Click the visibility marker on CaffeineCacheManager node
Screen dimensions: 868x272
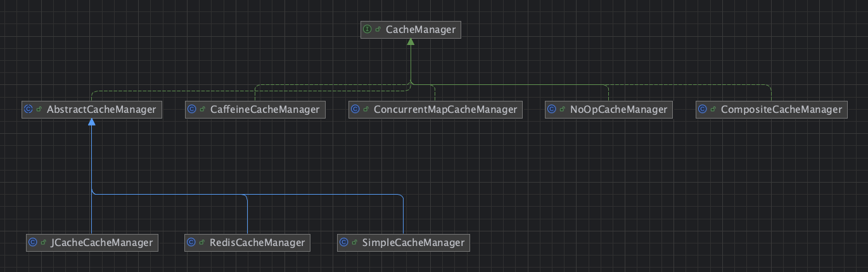click(203, 110)
